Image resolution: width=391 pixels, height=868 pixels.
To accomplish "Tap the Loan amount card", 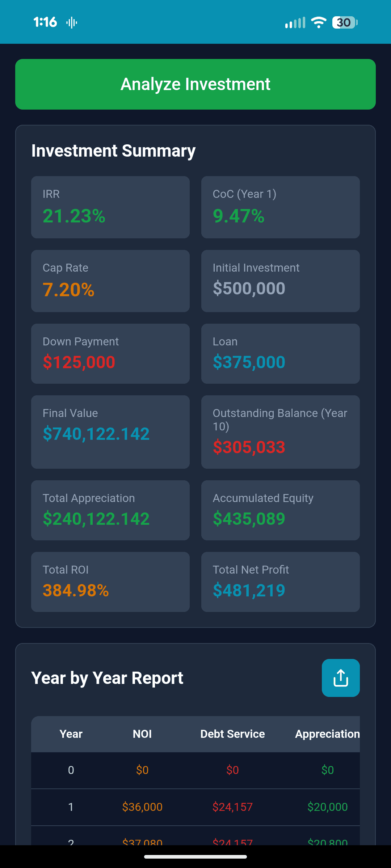I will (280, 353).
